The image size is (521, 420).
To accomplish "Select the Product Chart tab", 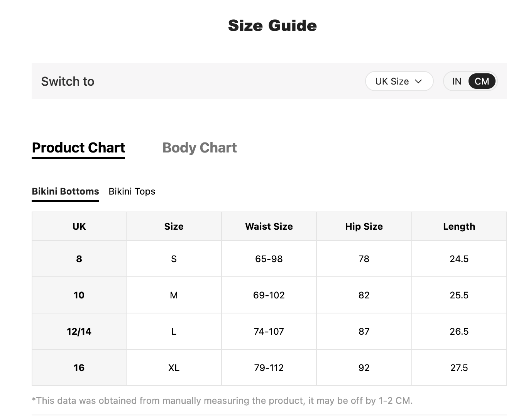I will click(x=78, y=149).
